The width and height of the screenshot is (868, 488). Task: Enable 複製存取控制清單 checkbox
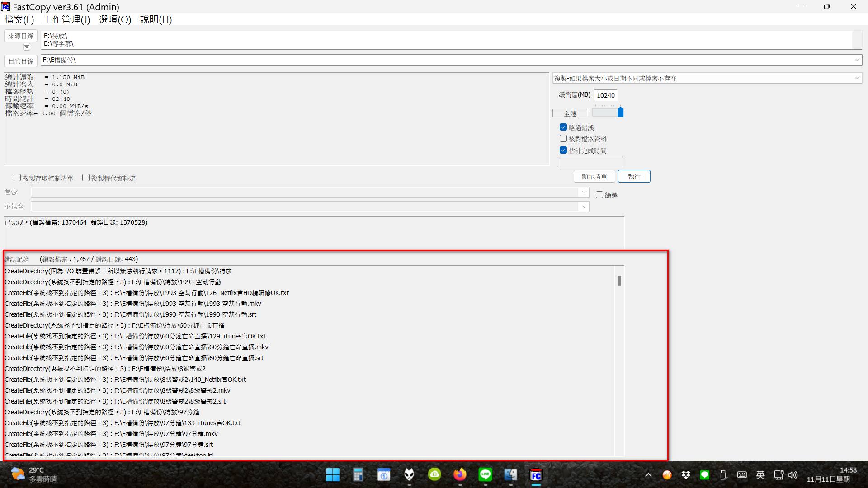click(x=17, y=178)
